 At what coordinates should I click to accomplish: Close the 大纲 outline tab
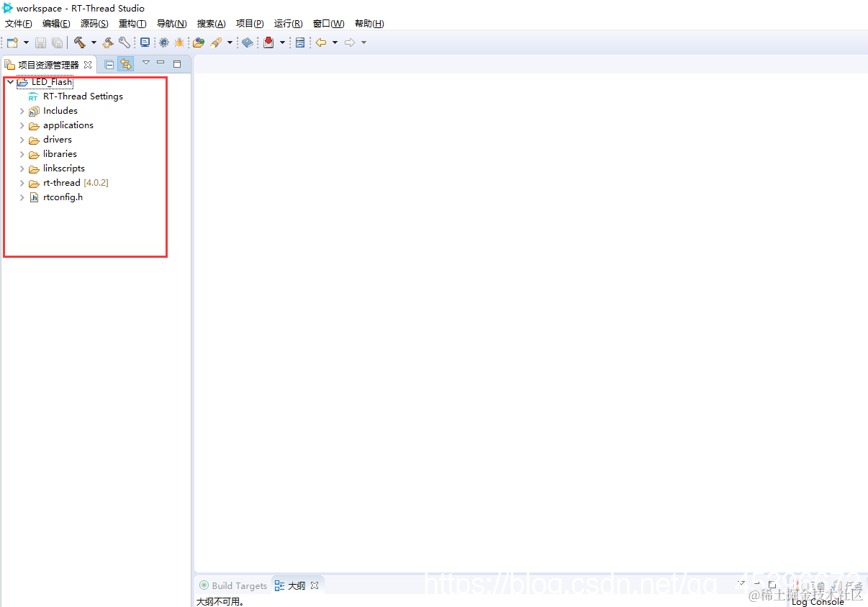(315, 586)
